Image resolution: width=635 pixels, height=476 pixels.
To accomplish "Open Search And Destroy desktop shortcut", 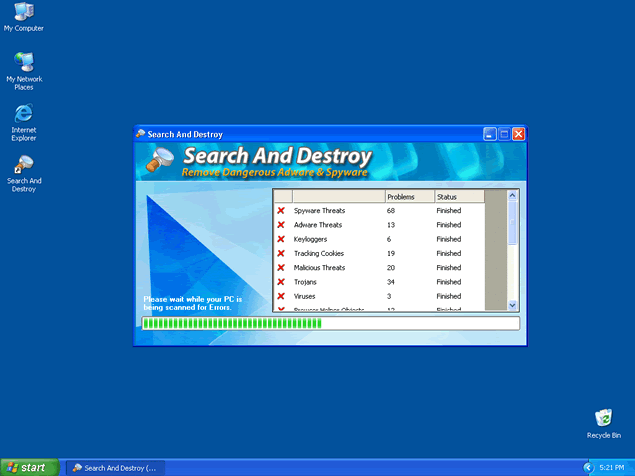I will tap(23, 167).
